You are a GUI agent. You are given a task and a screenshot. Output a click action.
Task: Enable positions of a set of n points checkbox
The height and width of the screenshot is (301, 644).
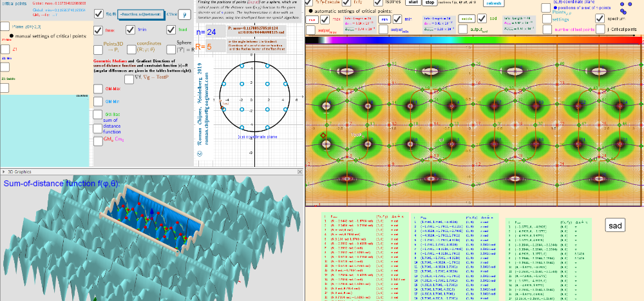(546, 8)
